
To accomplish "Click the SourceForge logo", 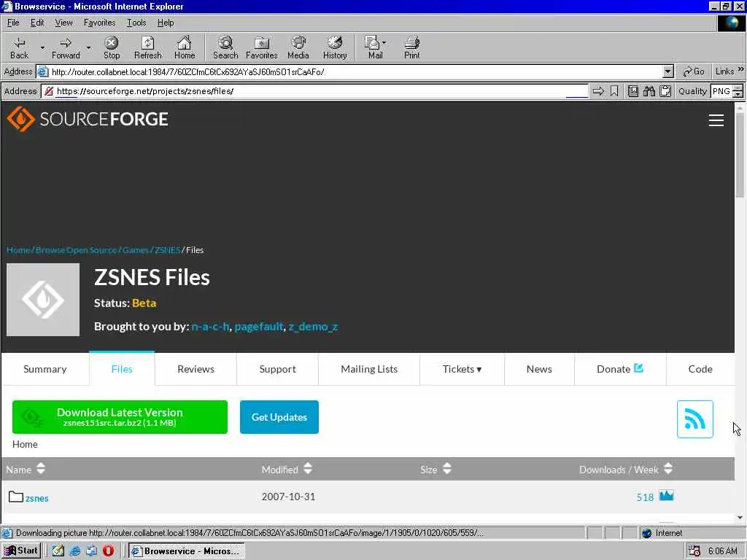I will pos(88,119).
